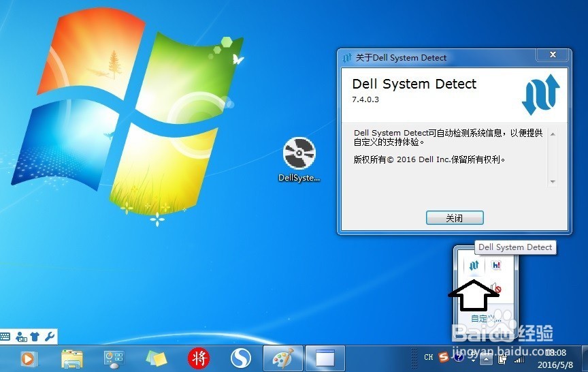The width and height of the screenshot is (588, 372).
Task: Click the network signal bars tray icon
Action: [x=519, y=360]
